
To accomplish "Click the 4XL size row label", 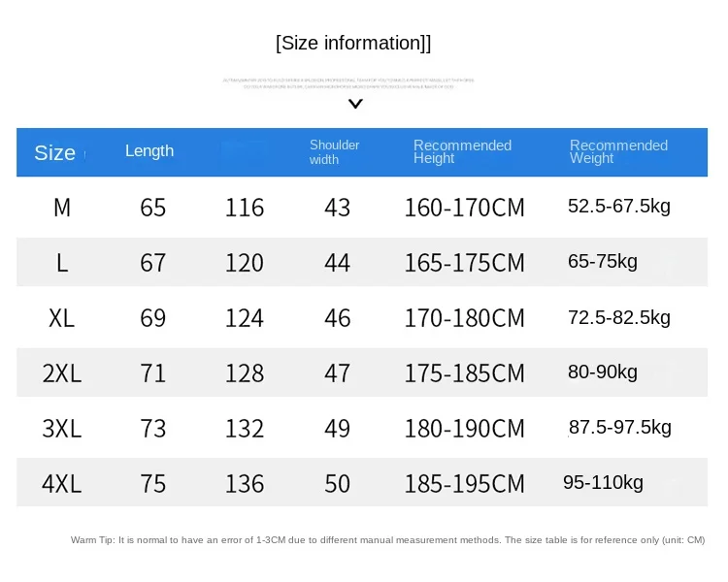I will [x=62, y=484].
